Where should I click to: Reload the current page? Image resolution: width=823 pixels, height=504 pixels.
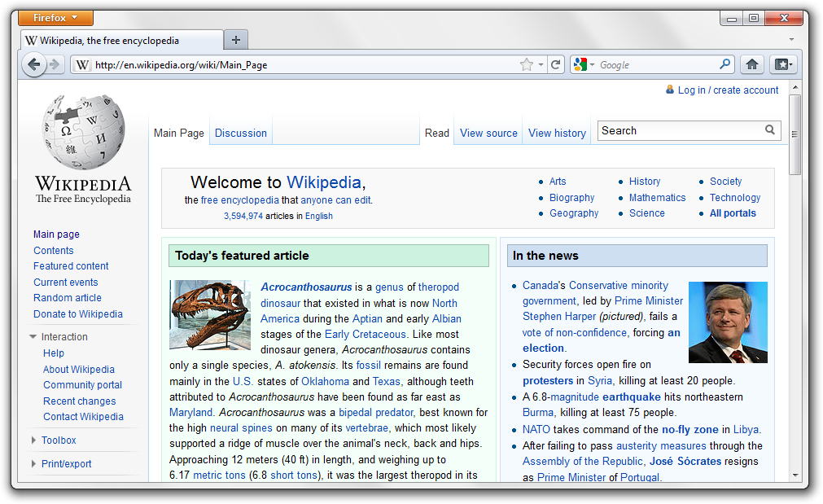[x=557, y=64]
